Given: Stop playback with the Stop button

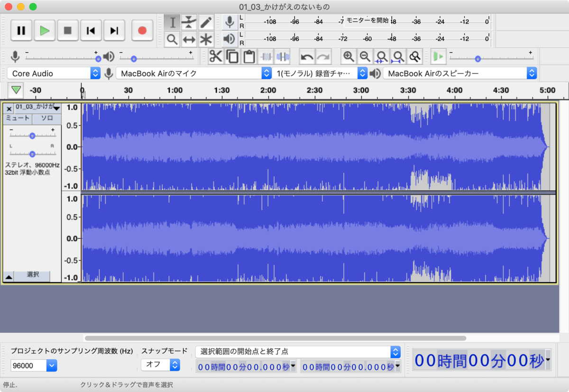Looking at the screenshot, I should (x=68, y=31).
